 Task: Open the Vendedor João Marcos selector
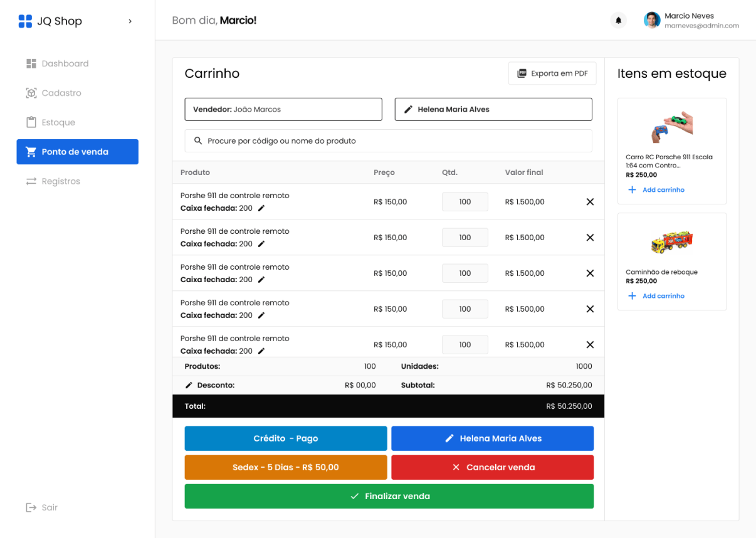283,109
